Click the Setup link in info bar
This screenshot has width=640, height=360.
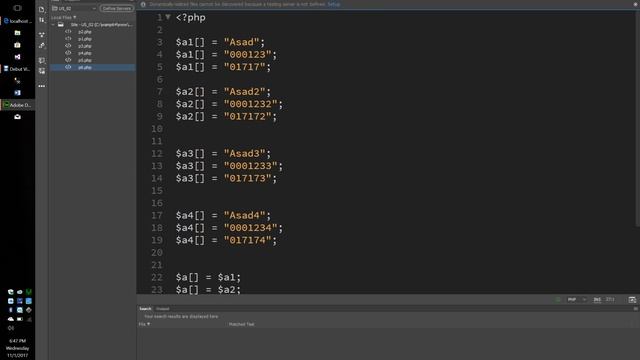[x=333, y=4]
